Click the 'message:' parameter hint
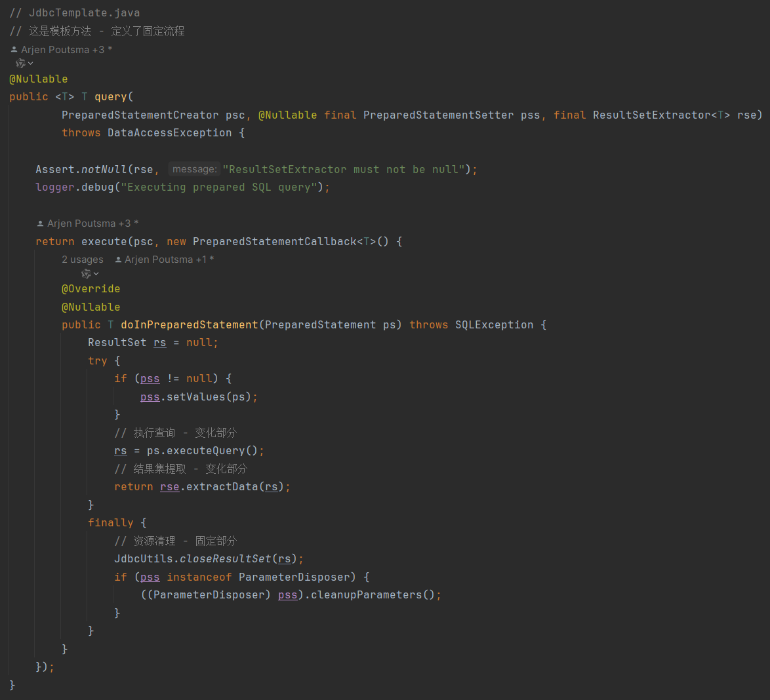 (x=194, y=169)
